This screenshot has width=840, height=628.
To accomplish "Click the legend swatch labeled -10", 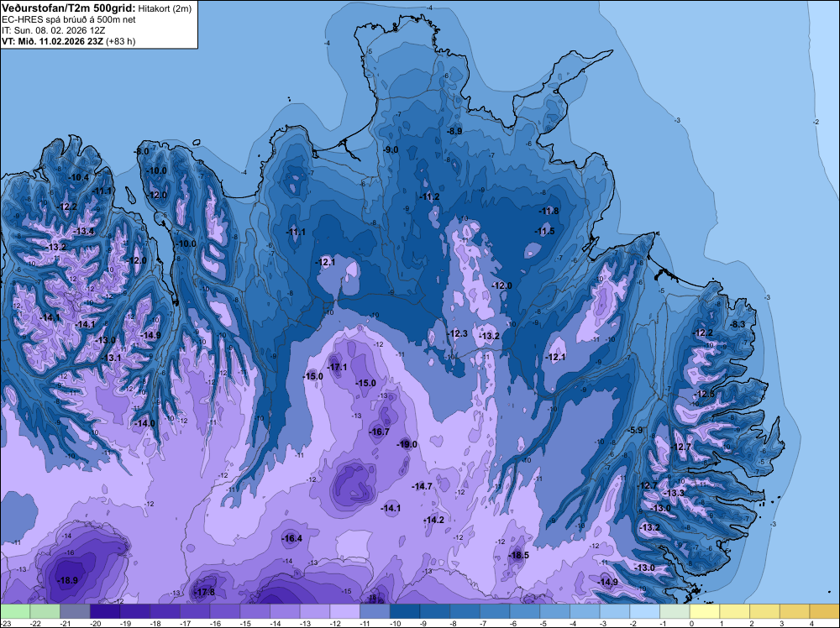I will [x=405, y=611].
